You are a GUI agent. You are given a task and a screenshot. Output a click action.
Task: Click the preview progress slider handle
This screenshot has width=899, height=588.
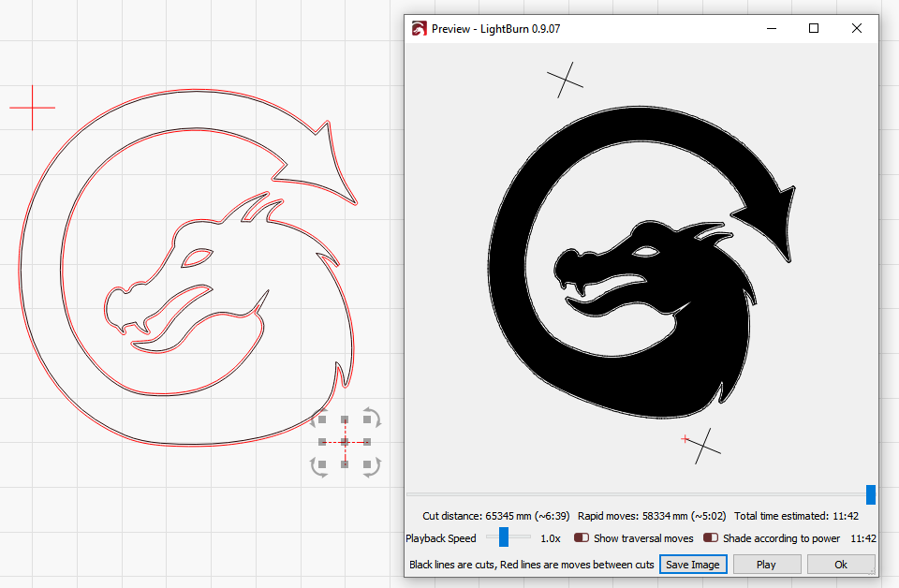[871, 494]
